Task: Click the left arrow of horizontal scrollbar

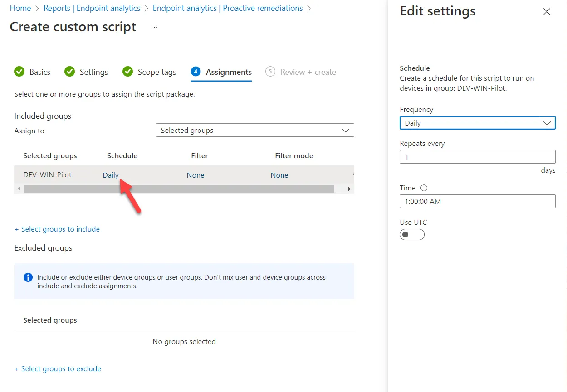Action: point(19,189)
